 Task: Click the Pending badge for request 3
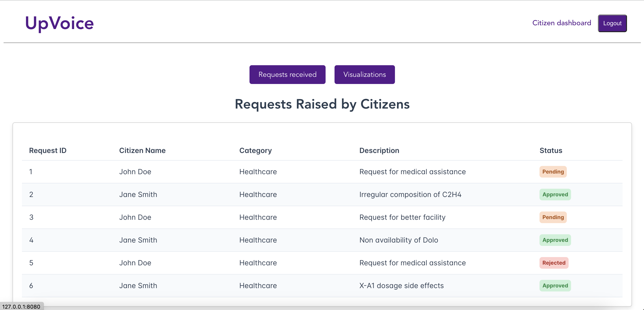click(x=553, y=217)
